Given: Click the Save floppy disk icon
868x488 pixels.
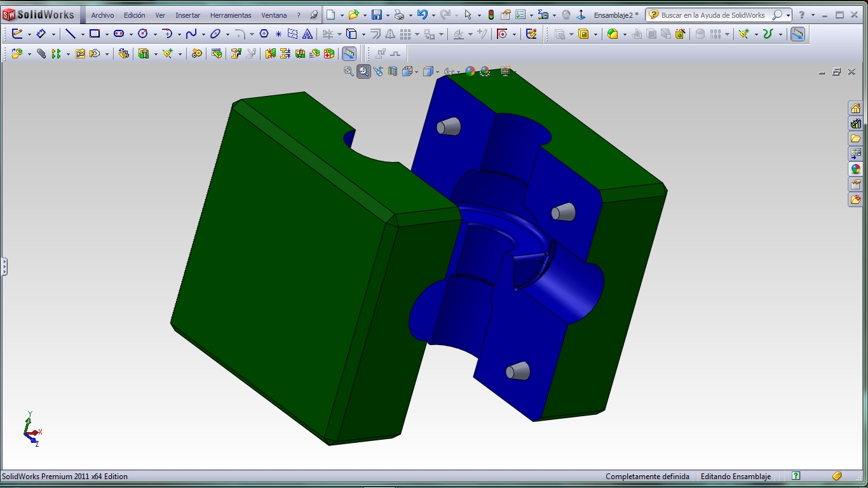Looking at the screenshot, I should (377, 15).
